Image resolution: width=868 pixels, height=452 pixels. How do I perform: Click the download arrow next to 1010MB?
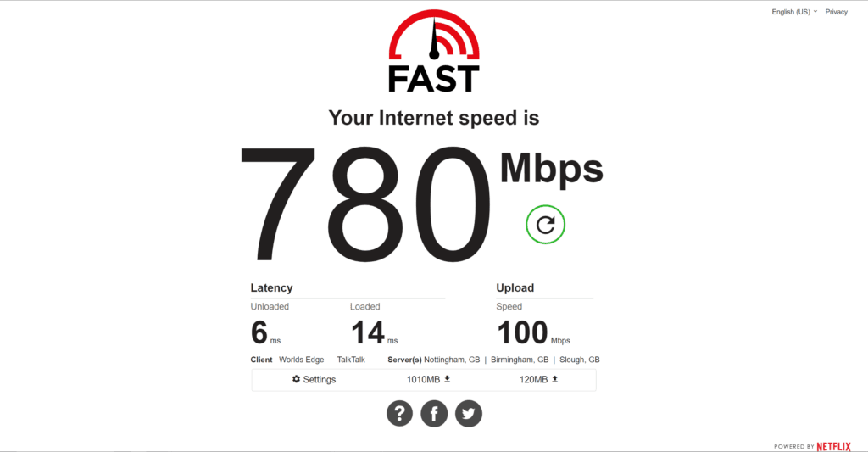click(x=448, y=379)
